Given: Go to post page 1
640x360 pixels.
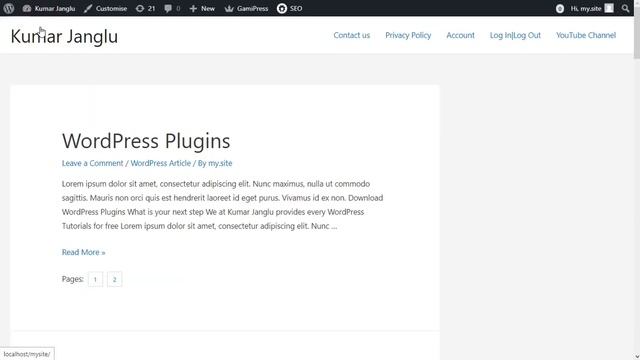Looking at the screenshot, I should pyautogui.click(x=95, y=279).
